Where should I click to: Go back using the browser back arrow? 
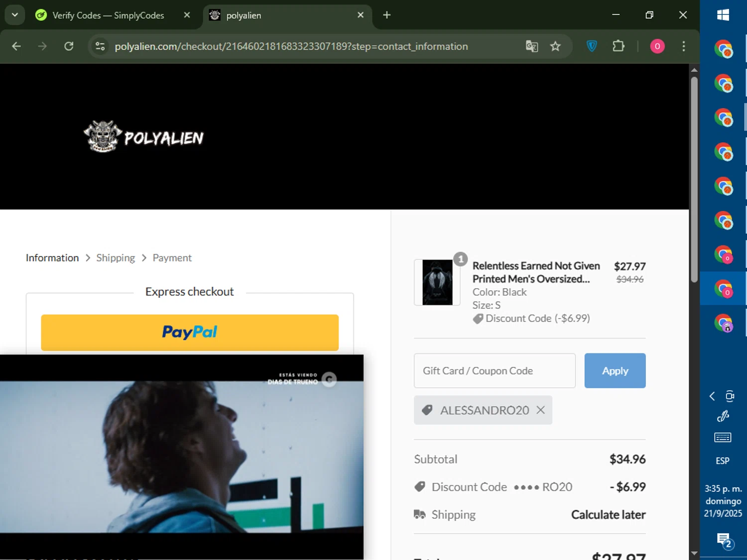(x=16, y=46)
